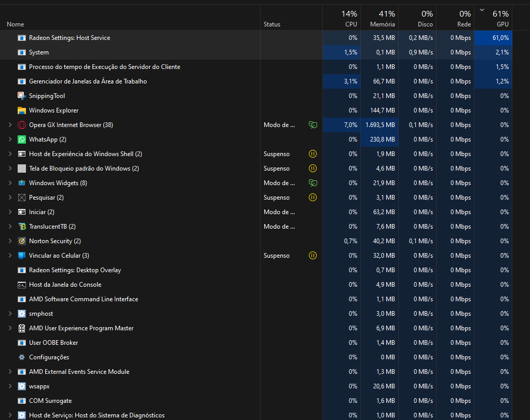The image size is (530, 420).
Task: Click the Windows Widgets icon
Action: pos(22,183)
